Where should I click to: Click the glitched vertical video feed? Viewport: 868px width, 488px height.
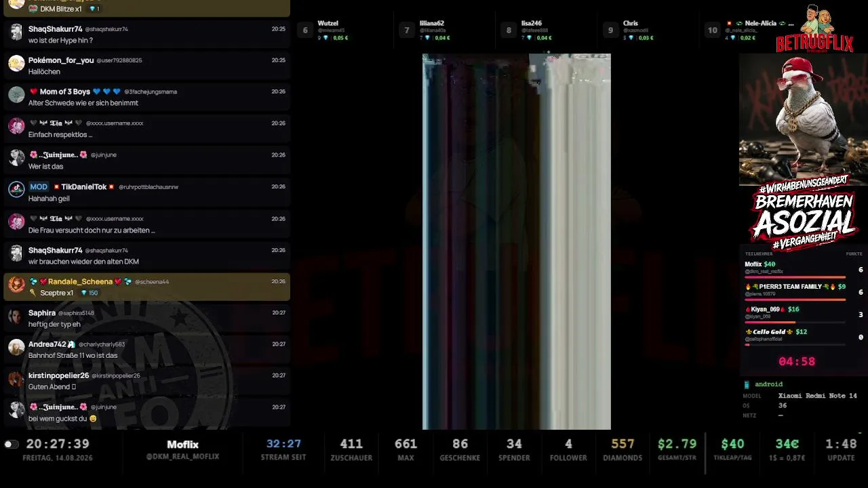tap(517, 241)
